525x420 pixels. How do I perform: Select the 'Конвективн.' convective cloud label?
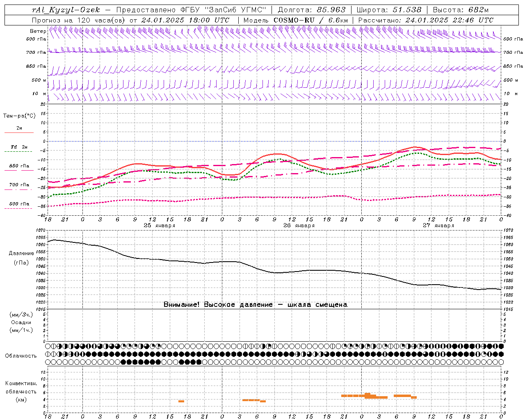[21, 383]
